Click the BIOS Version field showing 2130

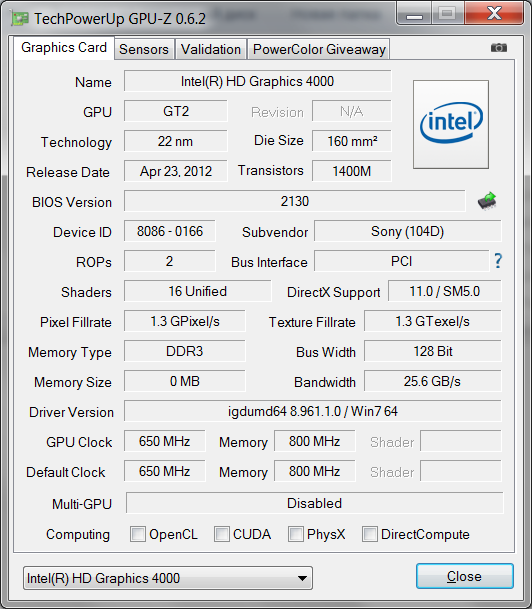click(x=294, y=201)
